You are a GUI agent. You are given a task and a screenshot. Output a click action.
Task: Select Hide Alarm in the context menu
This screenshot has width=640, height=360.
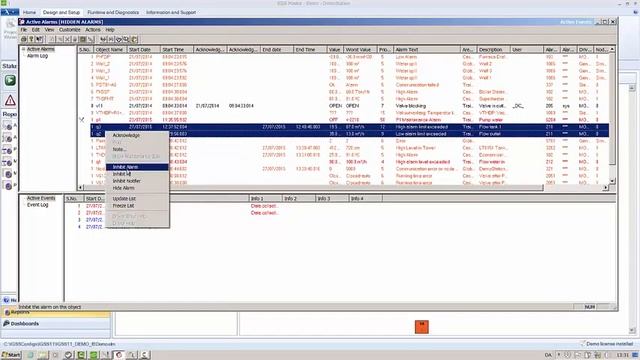pyautogui.click(x=137, y=188)
